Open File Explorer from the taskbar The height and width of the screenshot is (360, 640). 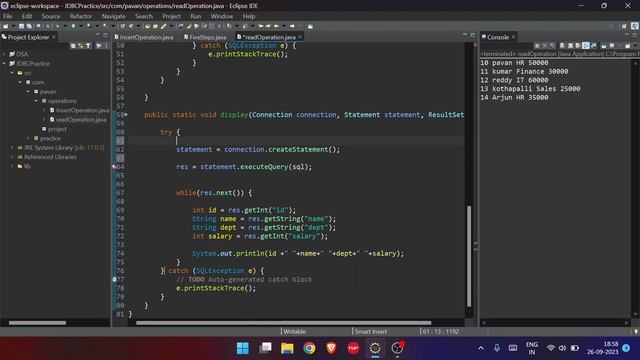pyautogui.click(x=287, y=348)
